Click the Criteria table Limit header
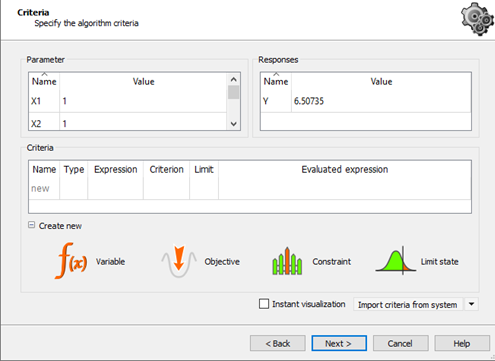The height and width of the screenshot is (361, 495). 204,169
